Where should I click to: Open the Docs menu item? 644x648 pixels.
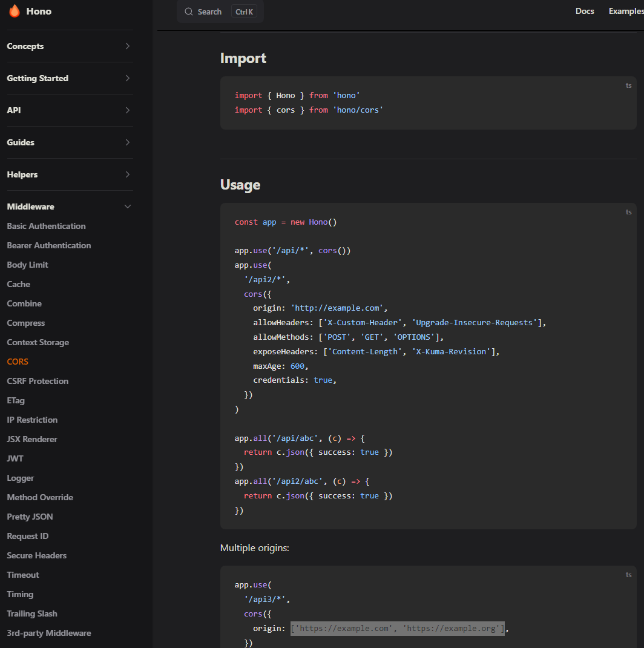584,11
